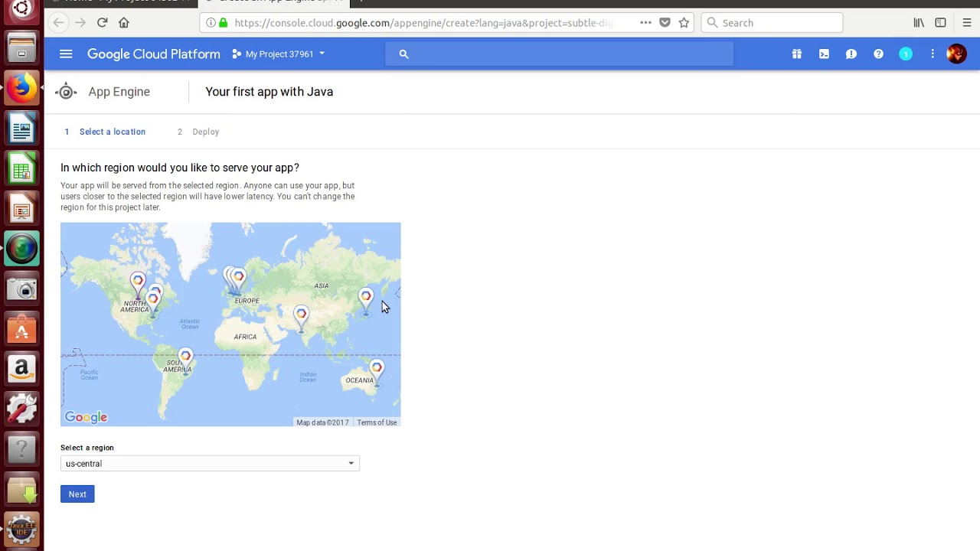Click the Map data ©2017 label
980x551 pixels.
322,422
